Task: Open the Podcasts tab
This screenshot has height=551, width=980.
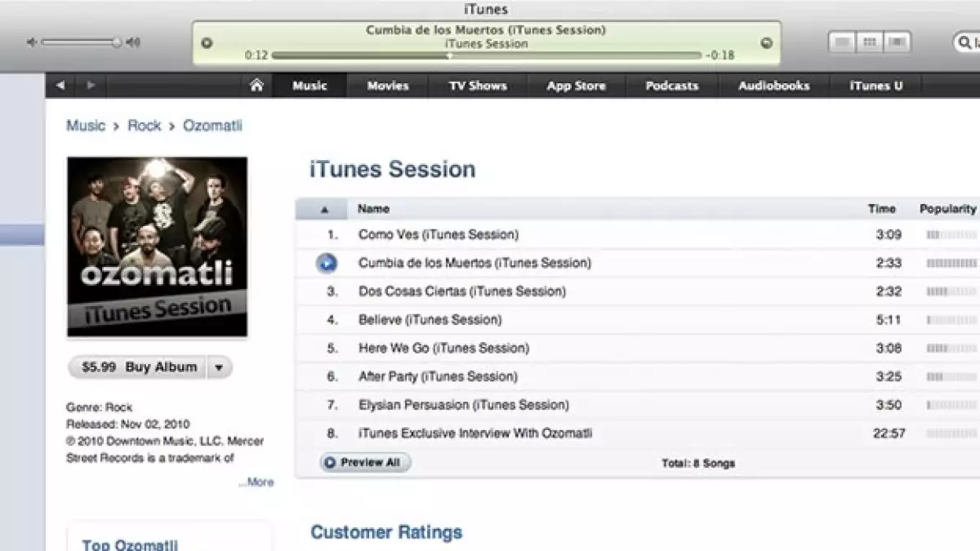Action: [672, 85]
